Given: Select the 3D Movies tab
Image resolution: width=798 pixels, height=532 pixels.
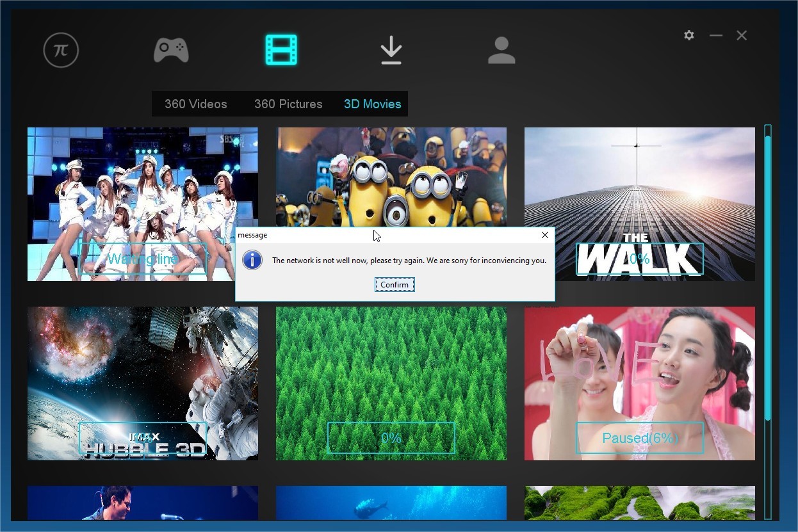Looking at the screenshot, I should pos(373,104).
